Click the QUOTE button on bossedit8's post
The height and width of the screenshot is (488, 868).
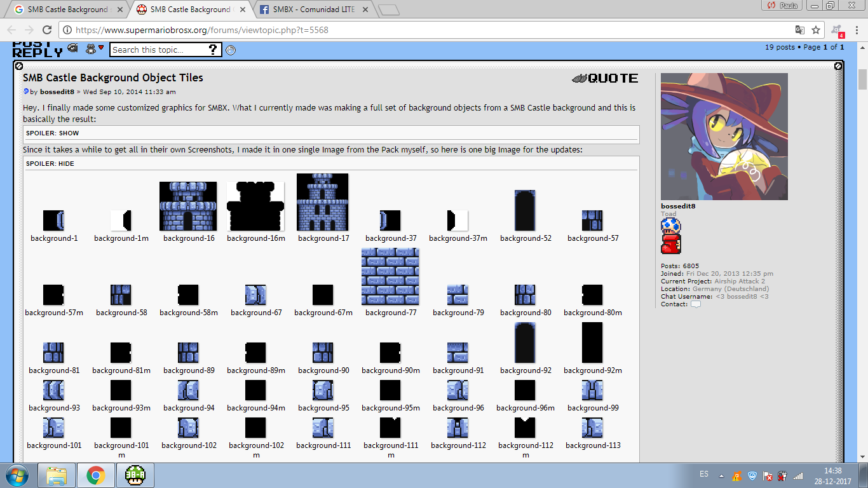[x=605, y=78]
